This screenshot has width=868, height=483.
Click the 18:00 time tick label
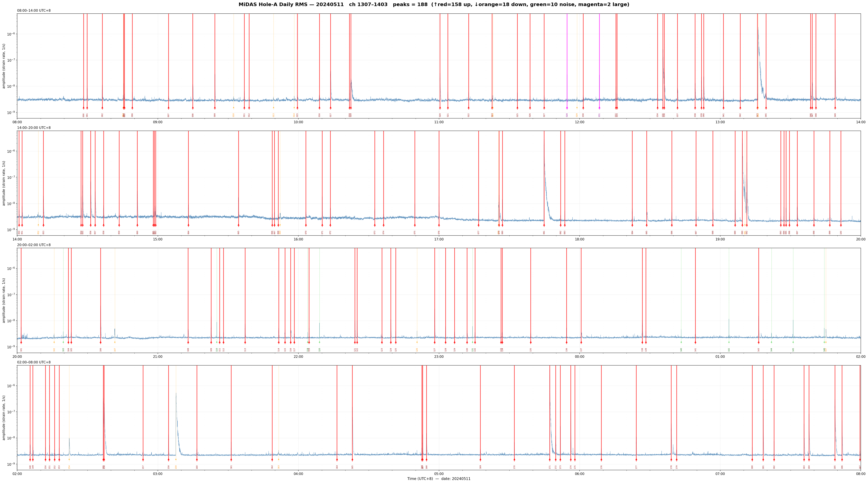coord(580,239)
